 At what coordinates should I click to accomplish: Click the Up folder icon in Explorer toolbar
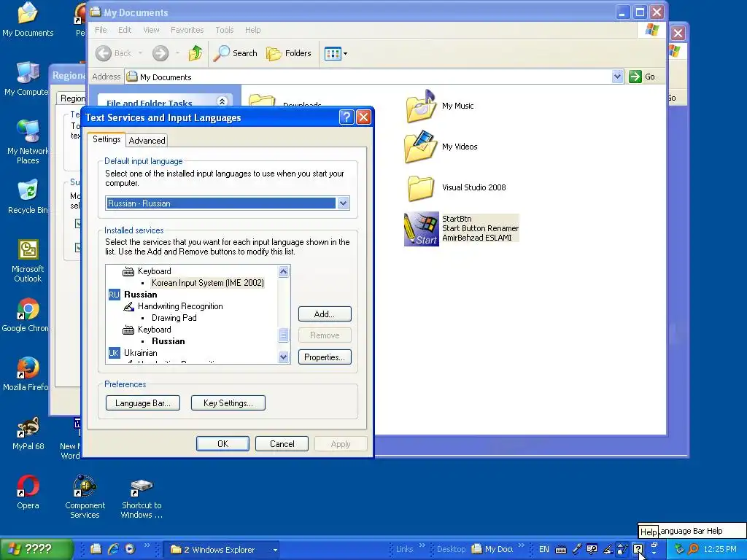[195, 53]
